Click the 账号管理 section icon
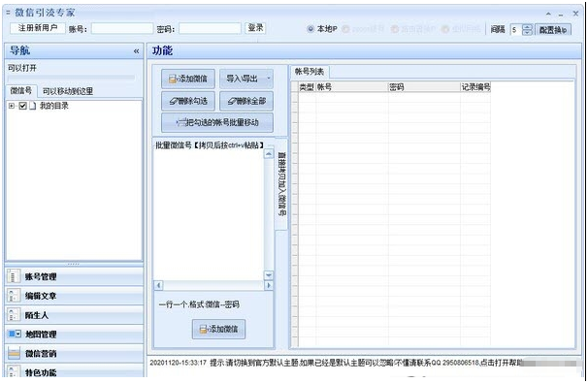Viewport: 588px width, 383px height. pos(14,276)
